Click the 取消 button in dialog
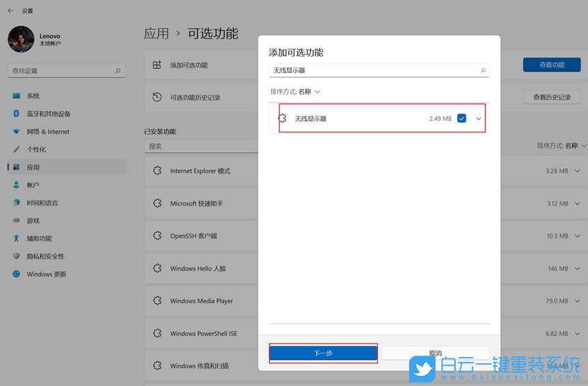Image resolution: width=588 pixels, height=386 pixels. [x=435, y=353]
